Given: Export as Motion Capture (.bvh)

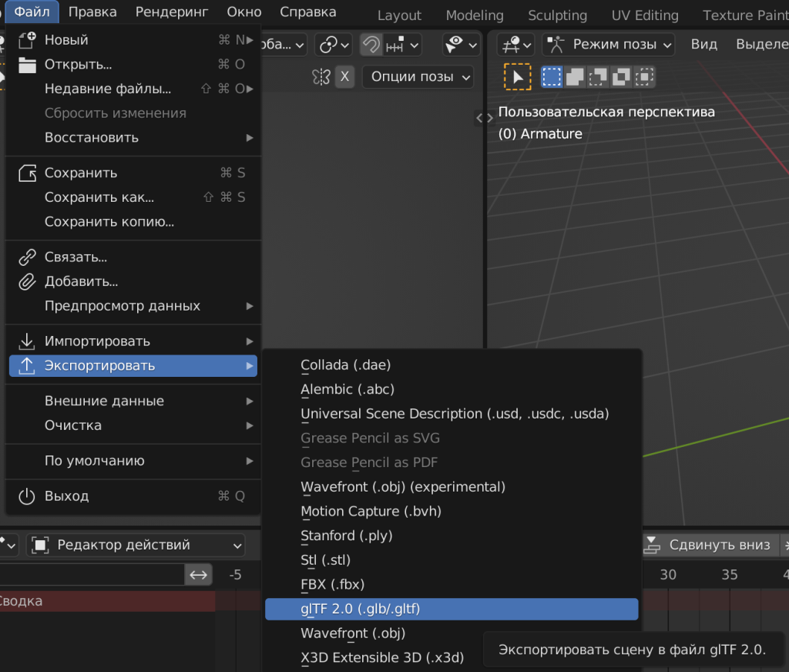Looking at the screenshot, I should click(x=452, y=511).
